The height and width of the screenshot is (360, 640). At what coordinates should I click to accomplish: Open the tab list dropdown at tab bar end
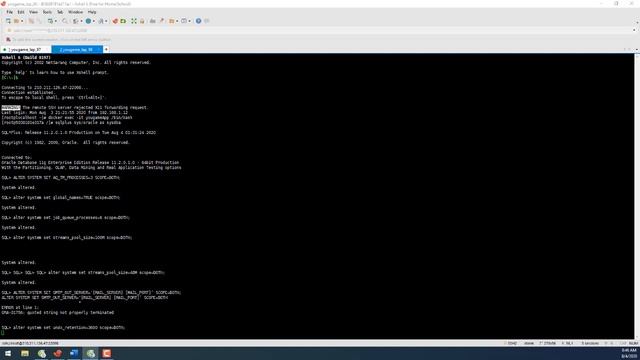coord(637,50)
